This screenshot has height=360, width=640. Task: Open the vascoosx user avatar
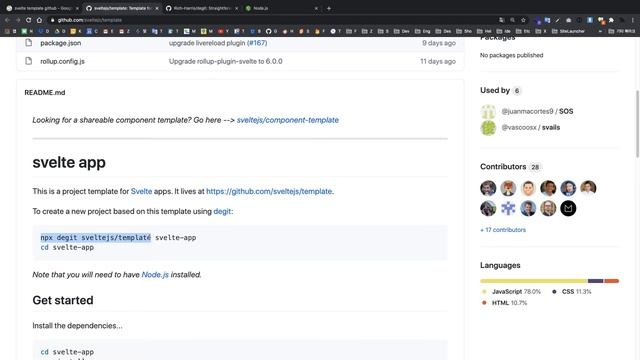pos(488,128)
